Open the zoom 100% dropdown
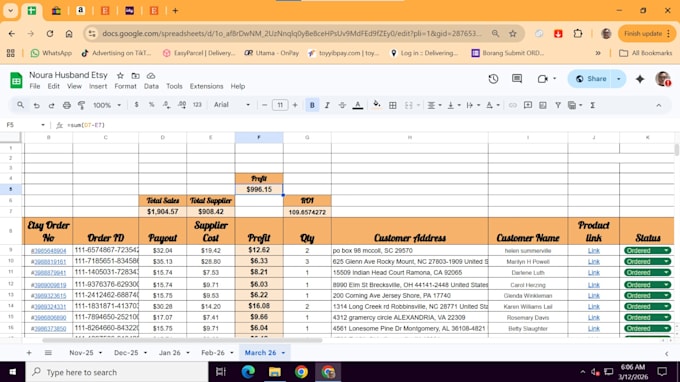This screenshot has height=382, width=680. coord(107,105)
